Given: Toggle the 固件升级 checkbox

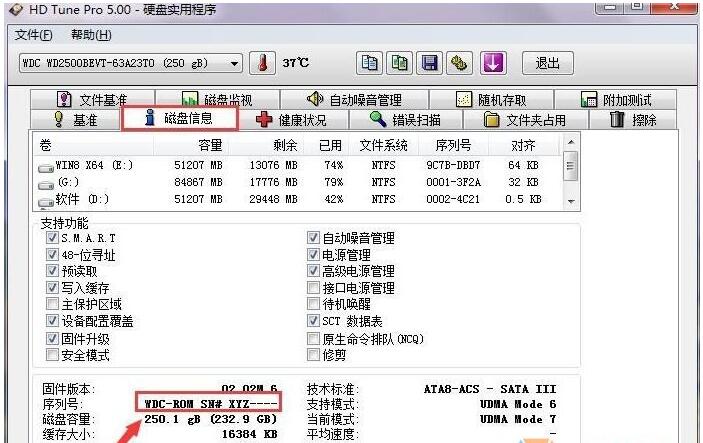Looking at the screenshot, I should tap(52, 338).
